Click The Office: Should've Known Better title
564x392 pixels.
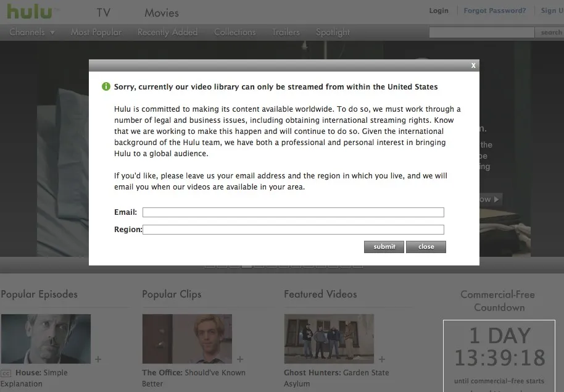coord(194,378)
